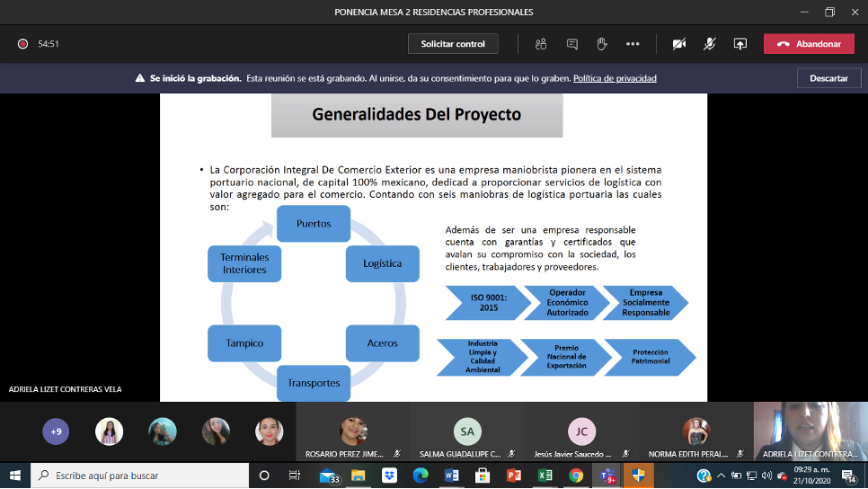The height and width of the screenshot is (489, 868).
Task: Open the volume speaker control
Action: point(766,476)
